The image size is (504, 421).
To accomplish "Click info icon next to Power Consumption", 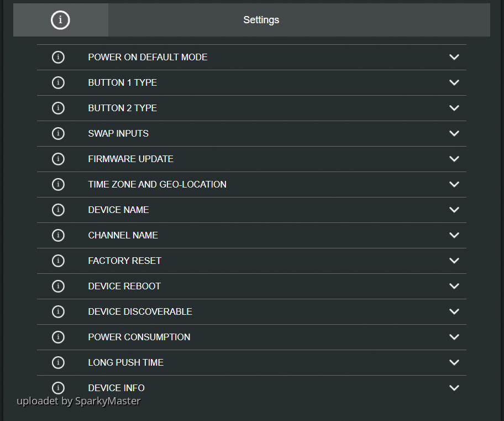I will coord(58,337).
